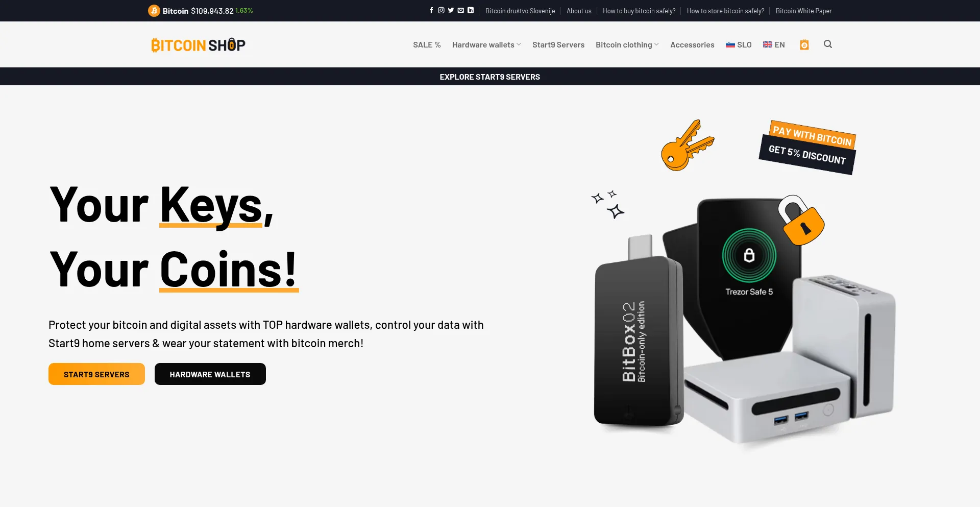Click the orange Bitcoin price ticker icon

pos(154,11)
